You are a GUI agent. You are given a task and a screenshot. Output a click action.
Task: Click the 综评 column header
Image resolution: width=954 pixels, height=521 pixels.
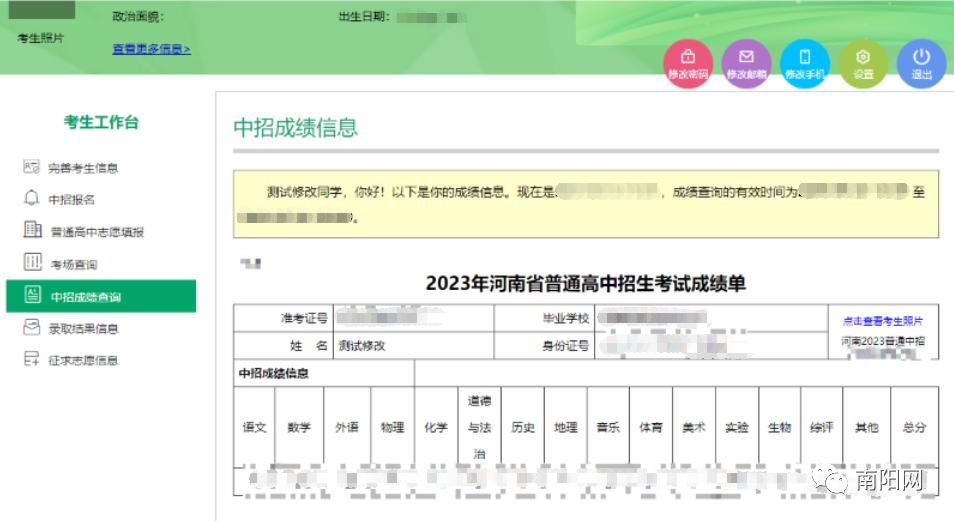click(x=821, y=427)
